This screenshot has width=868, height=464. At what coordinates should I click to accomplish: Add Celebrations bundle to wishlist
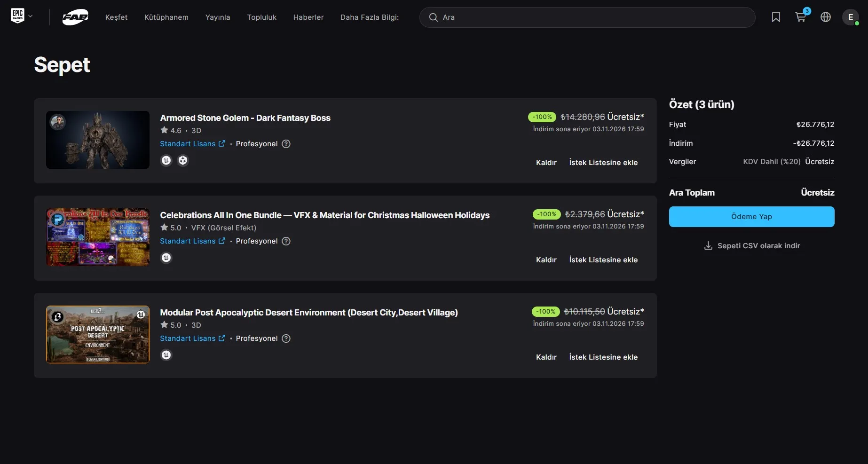(603, 260)
